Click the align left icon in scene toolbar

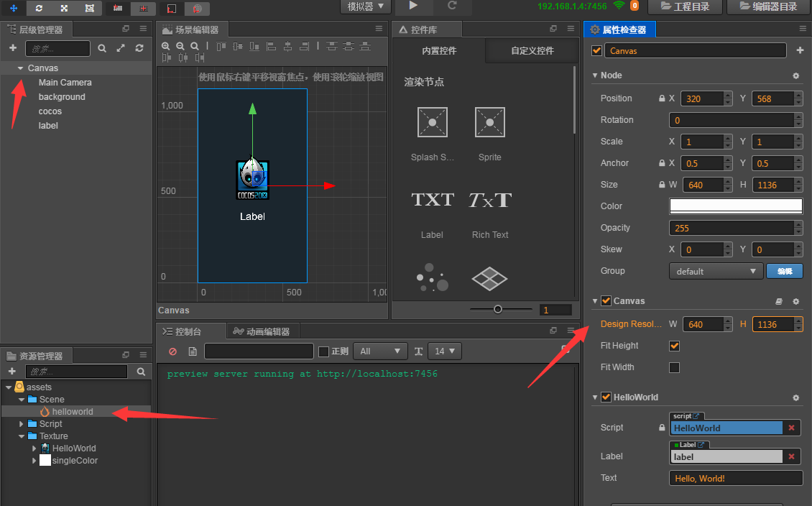point(271,46)
